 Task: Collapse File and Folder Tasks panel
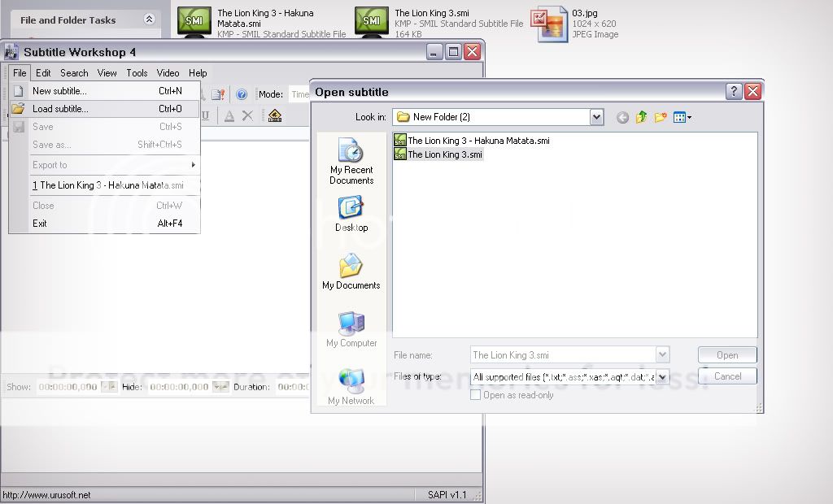(150, 20)
